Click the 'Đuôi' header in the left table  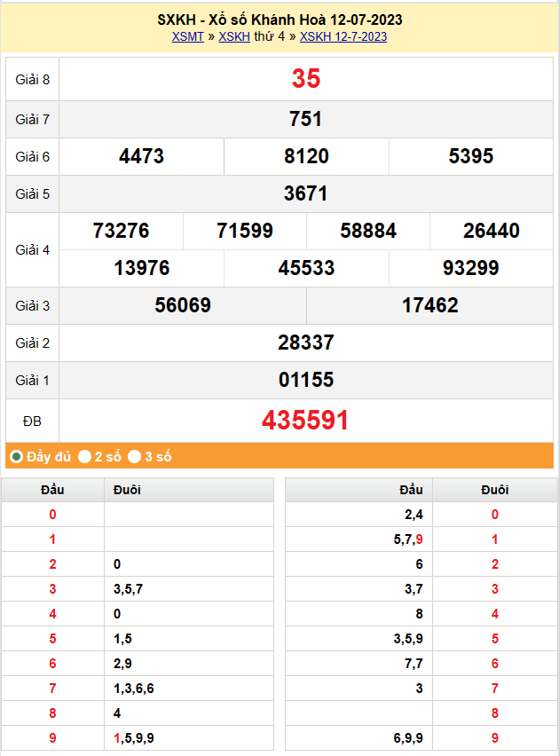pyautogui.click(x=127, y=490)
